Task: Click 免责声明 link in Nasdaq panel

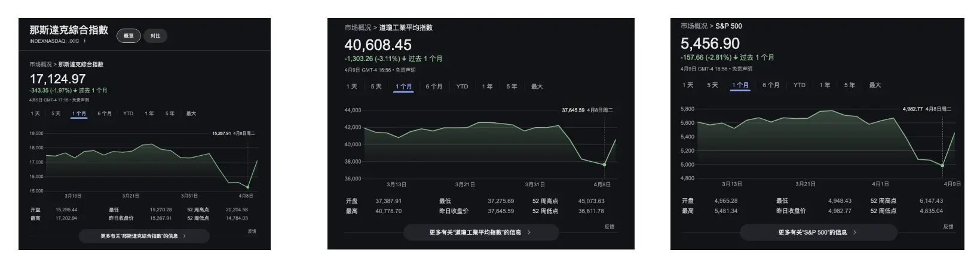Action: 81,100
